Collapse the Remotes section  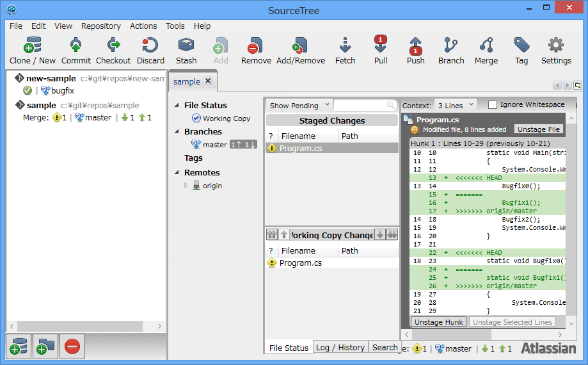tap(177, 172)
